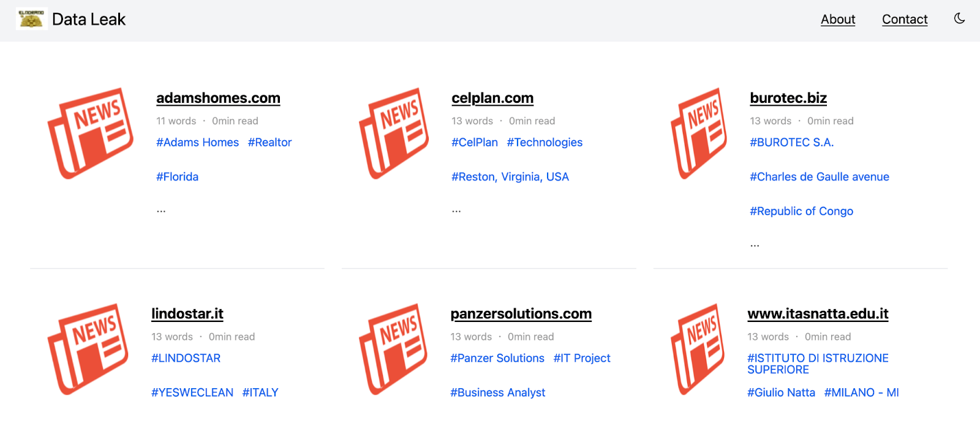Screen dimensions: 980x423
Task: Click the news icon beside panzersolutions.com
Action: 393,349
